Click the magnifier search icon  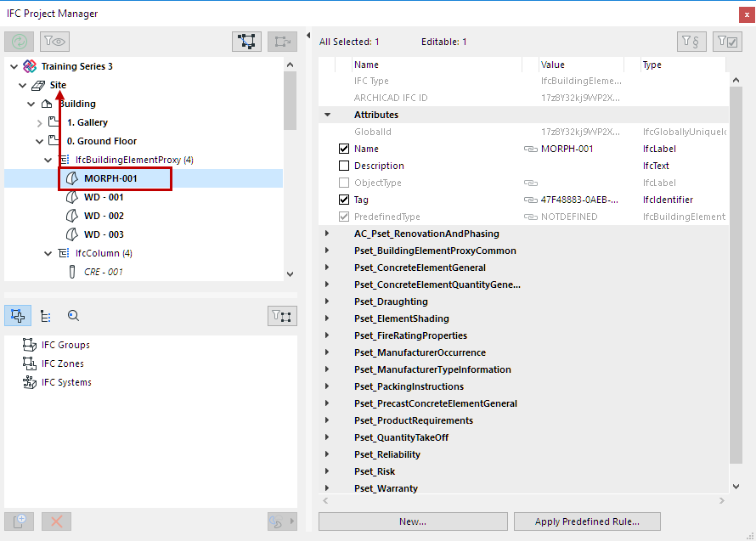tap(73, 316)
